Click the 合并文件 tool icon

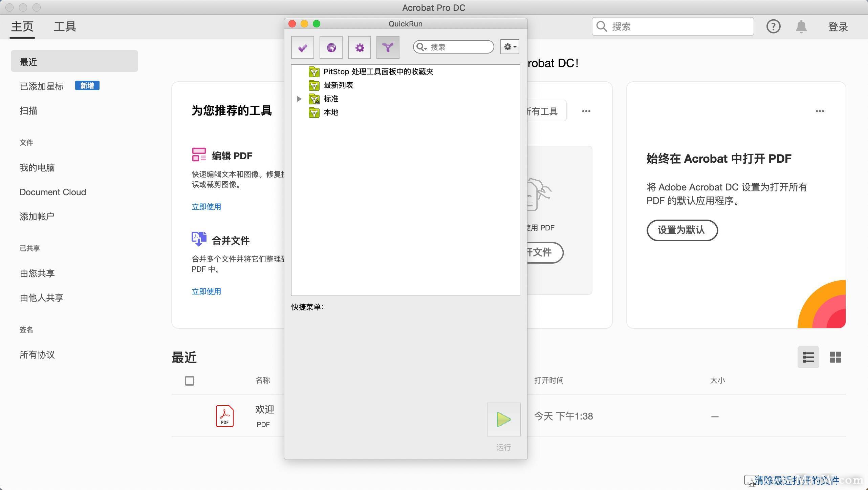click(199, 239)
